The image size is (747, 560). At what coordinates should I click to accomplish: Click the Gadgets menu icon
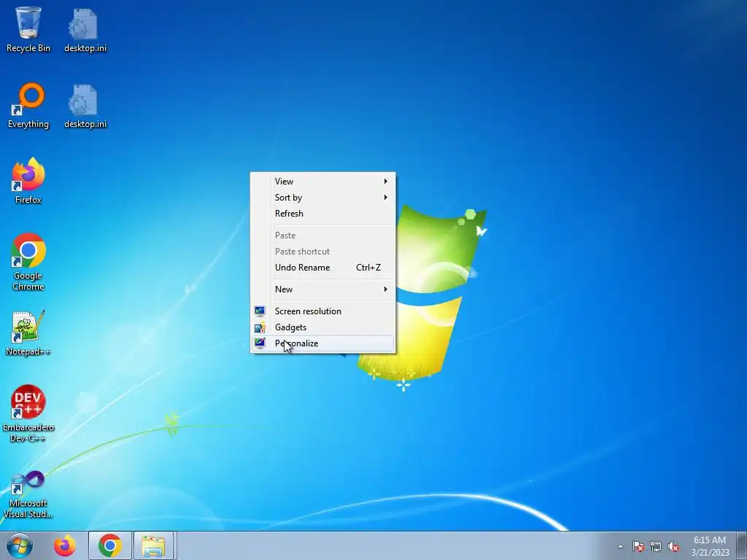260,327
